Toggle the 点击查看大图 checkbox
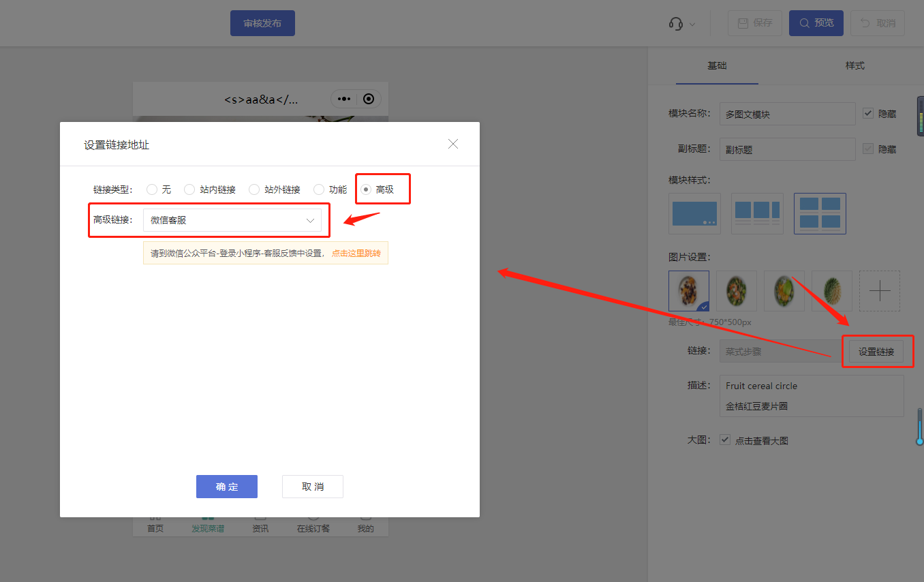The width and height of the screenshot is (924, 582). [725, 440]
